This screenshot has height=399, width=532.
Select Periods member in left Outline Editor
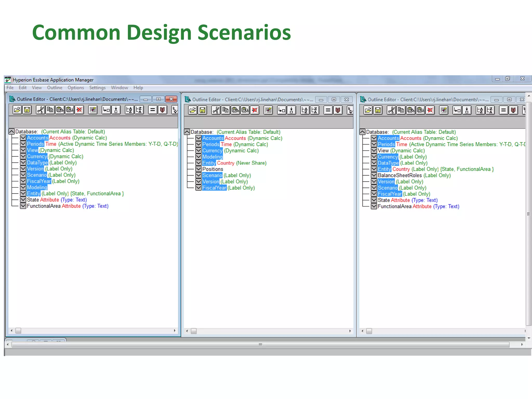click(35, 144)
